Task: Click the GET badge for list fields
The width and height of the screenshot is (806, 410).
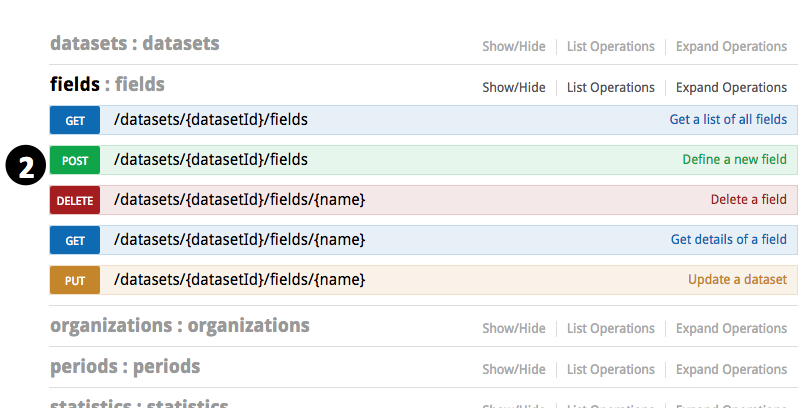Action: coord(75,120)
